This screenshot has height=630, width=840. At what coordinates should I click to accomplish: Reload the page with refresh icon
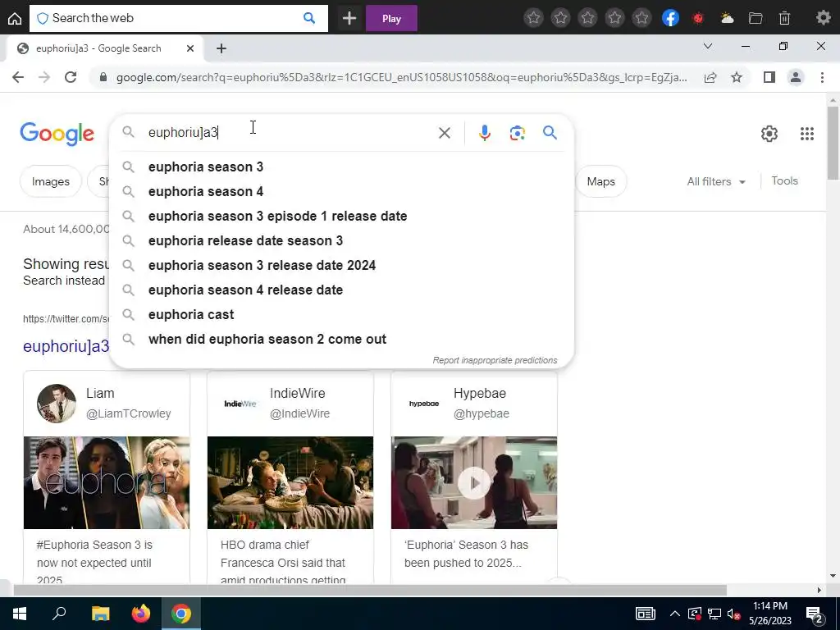(x=71, y=77)
